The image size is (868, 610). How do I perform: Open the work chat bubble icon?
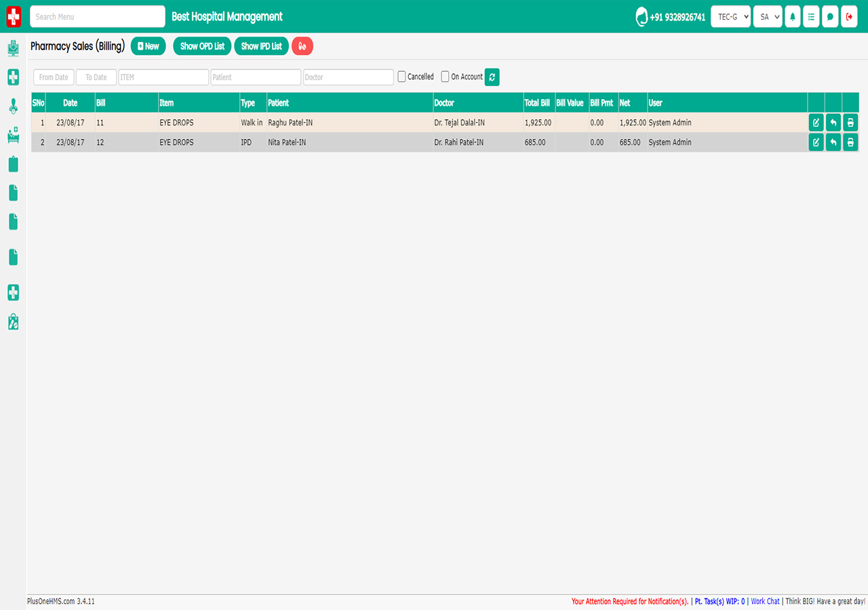tap(830, 17)
